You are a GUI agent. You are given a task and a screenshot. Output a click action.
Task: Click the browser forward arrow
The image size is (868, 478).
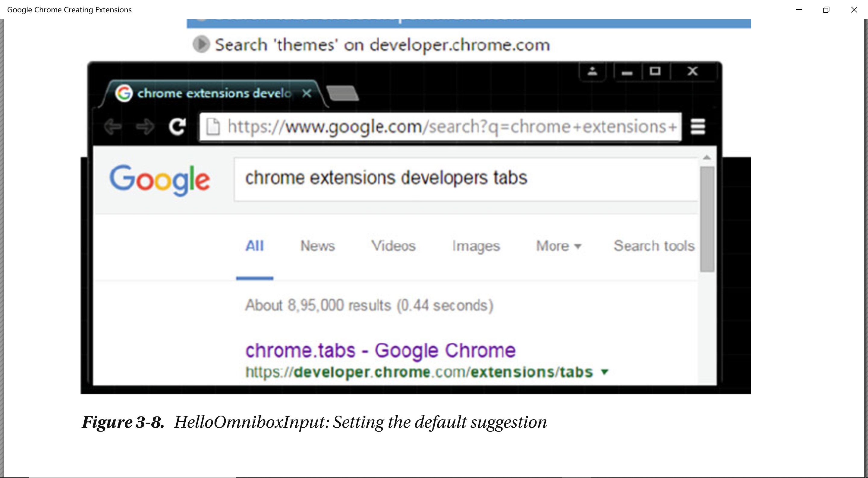click(145, 127)
